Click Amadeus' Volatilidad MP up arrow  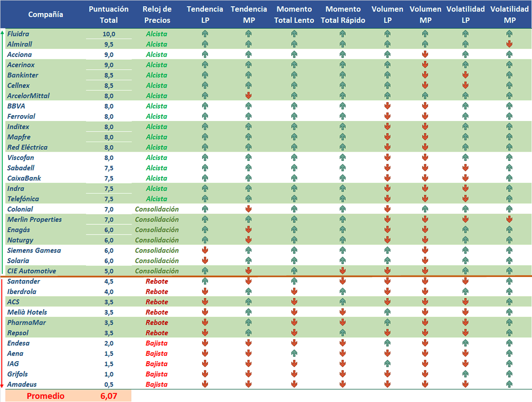coord(509,384)
